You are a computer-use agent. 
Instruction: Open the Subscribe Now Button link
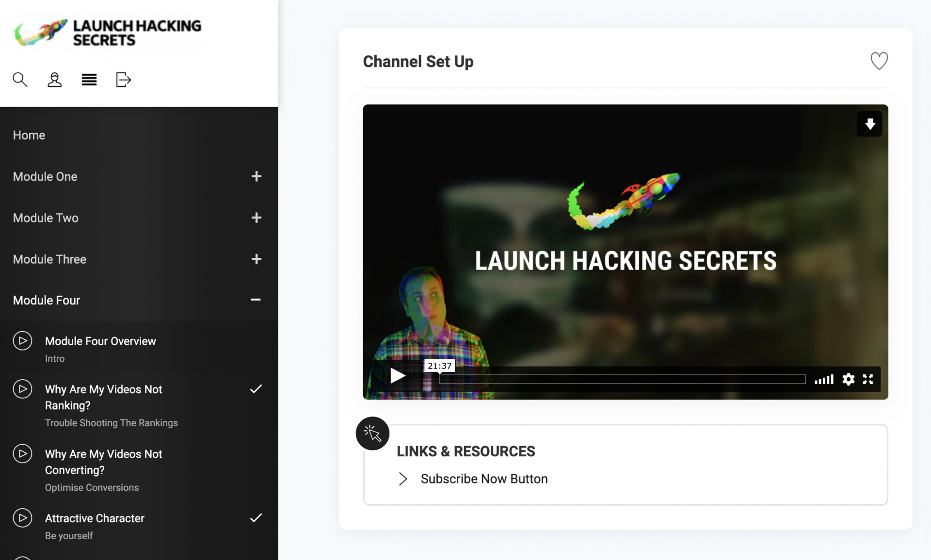pos(484,479)
